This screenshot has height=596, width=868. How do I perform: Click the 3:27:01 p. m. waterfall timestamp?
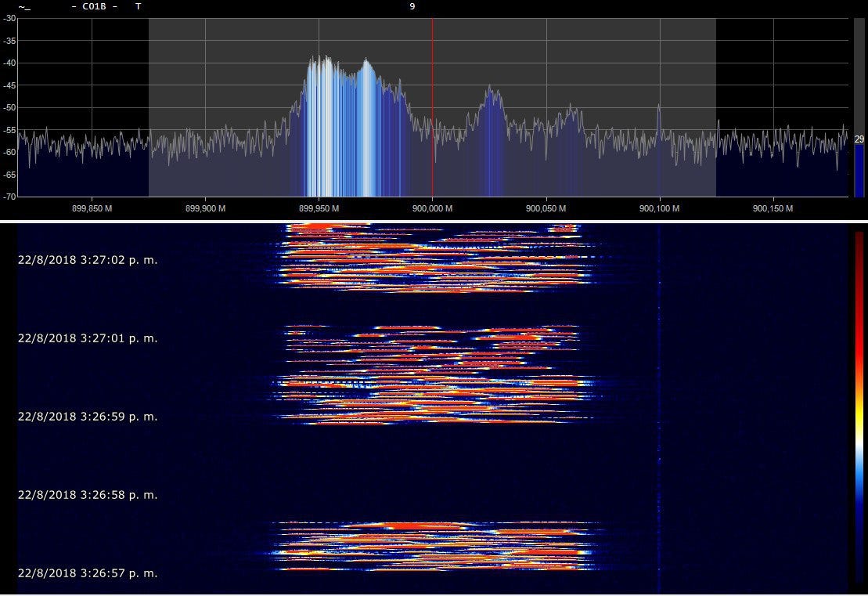pyautogui.click(x=88, y=338)
